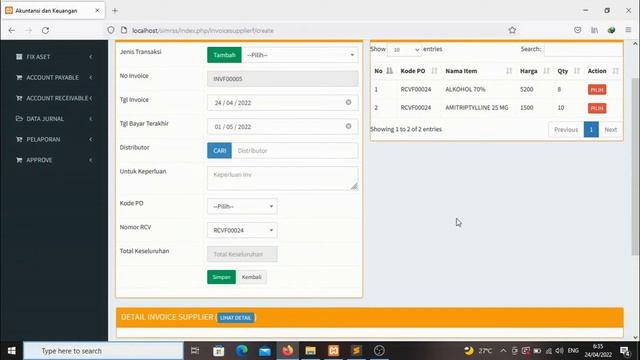
Task: Expand the DATA JURNAL chevron arrow
Action: pos(91,119)
